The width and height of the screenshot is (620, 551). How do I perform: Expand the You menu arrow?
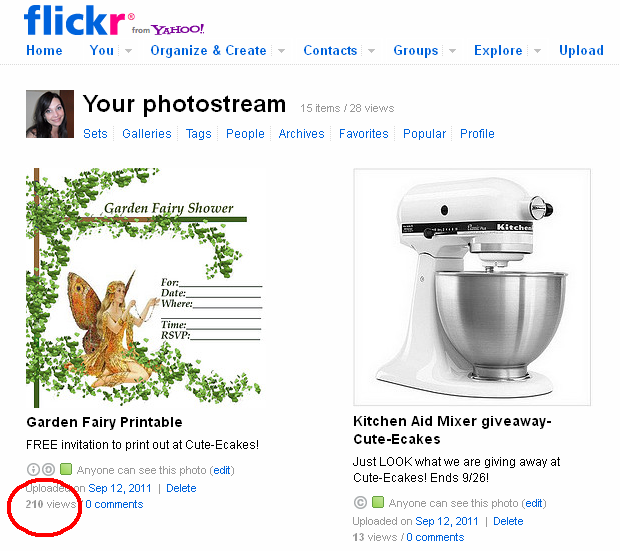(x=128, y=51)
